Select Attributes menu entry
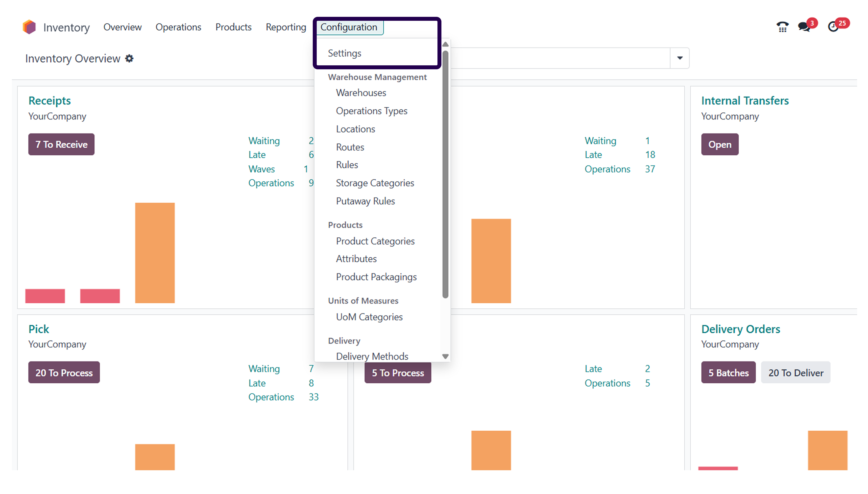The width and height of the screenshot is (868, 494). (x=356, y=259)
